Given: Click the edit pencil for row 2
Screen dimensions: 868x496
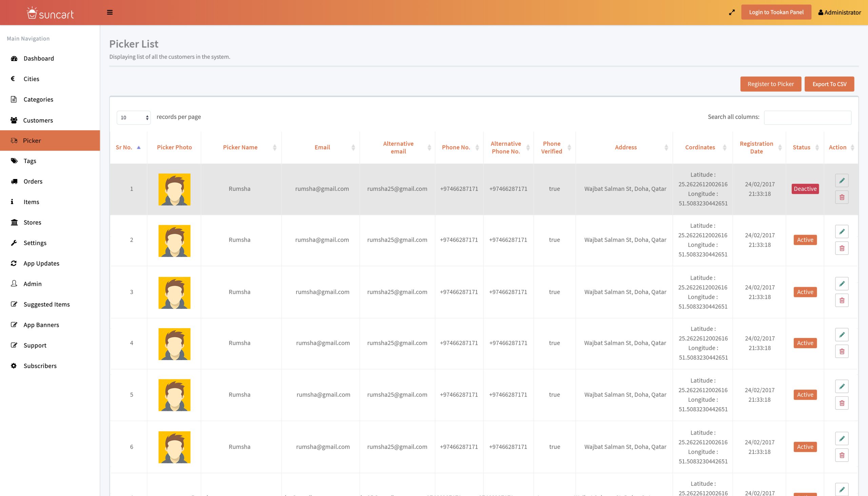Looking at the screenshot, I should 842,232.
